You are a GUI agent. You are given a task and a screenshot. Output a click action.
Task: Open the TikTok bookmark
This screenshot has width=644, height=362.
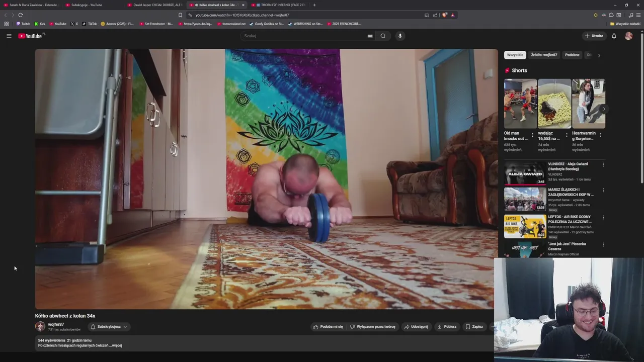(x=90, y=24)
